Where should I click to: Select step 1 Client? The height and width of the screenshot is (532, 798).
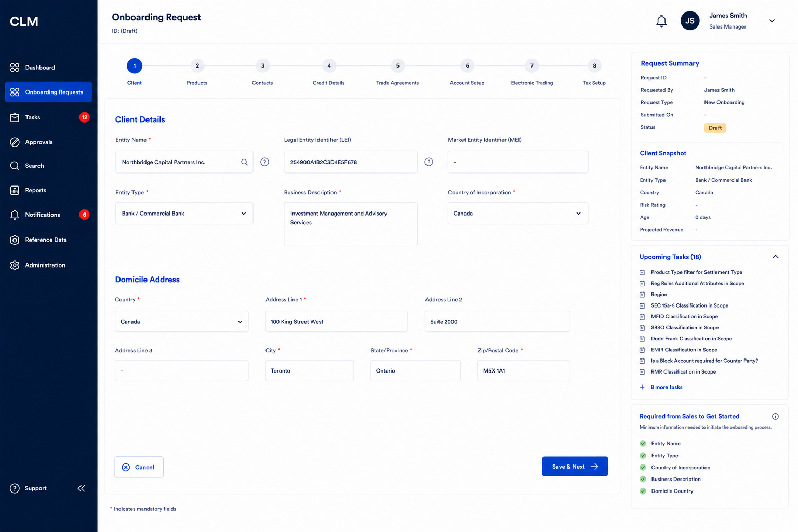click(135, 66)
